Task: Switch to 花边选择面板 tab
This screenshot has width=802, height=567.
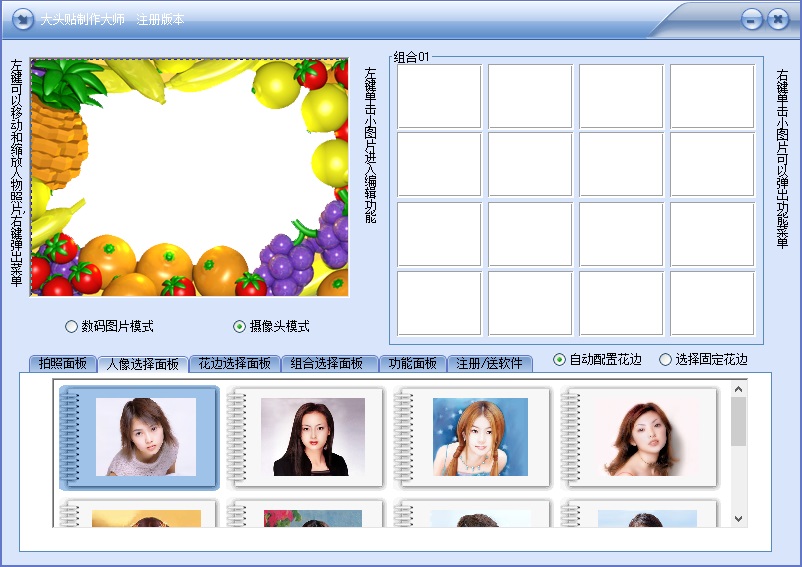Action: 235,364
